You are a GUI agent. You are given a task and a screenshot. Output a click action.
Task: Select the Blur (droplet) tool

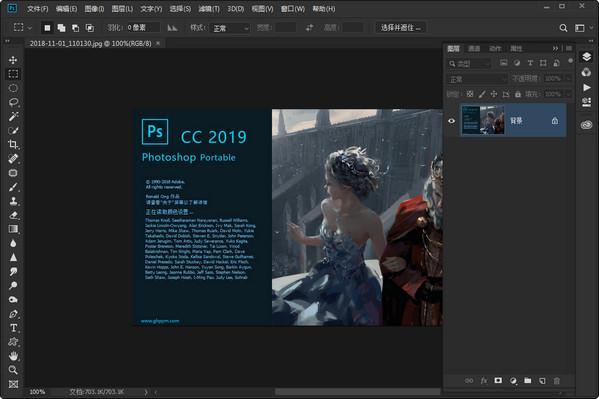click(13, 243)
